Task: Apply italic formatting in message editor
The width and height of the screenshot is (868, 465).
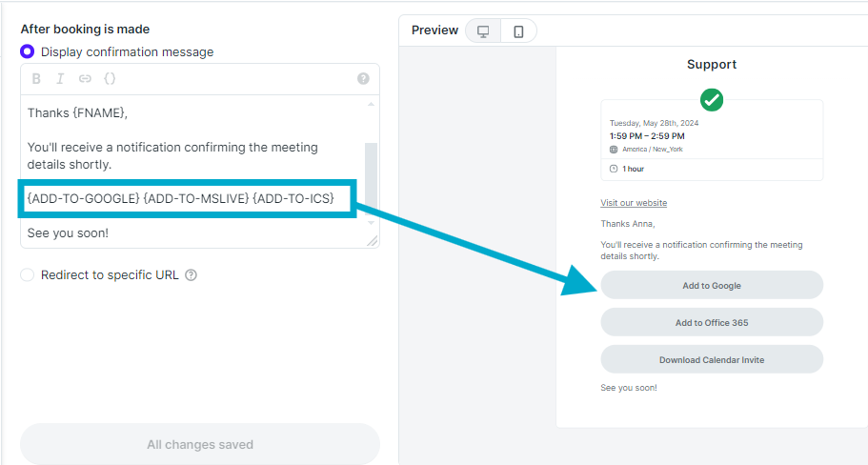Action: pos(60,78)
